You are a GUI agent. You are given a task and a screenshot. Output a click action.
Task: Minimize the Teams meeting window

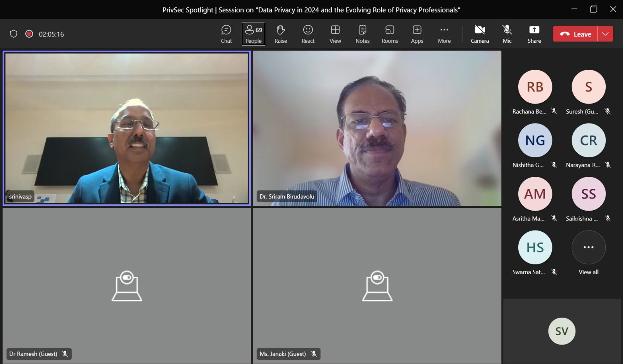click(x=574, y=9)
